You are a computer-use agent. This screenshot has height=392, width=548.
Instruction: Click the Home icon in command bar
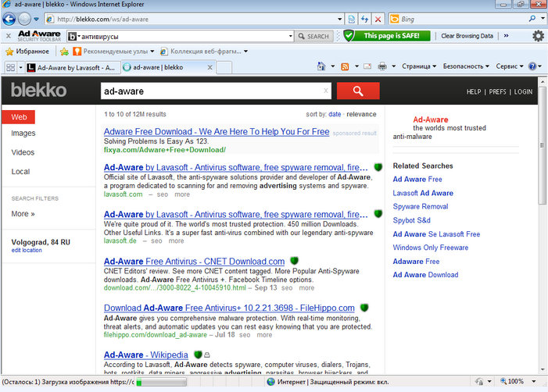pyautogui.click(x=321, y=66)
